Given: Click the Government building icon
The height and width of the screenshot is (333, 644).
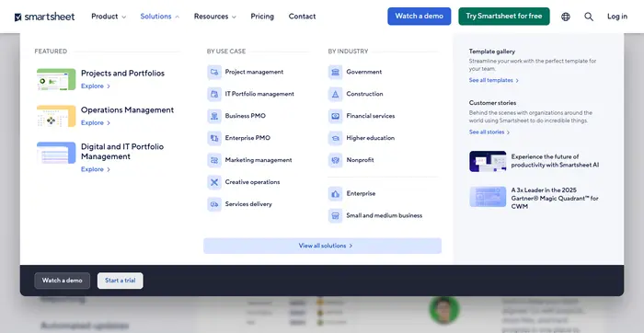Looking at the screenshot, I should click(336, 72).
